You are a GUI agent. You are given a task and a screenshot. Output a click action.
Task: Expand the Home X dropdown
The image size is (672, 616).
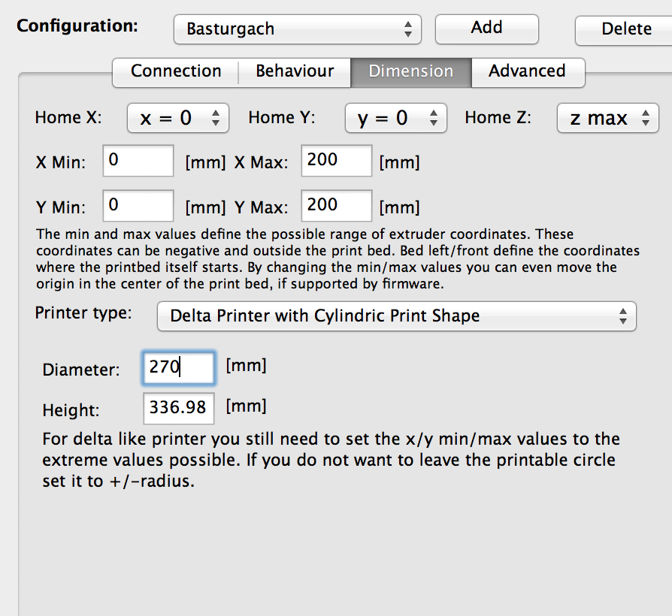[177, 118]
